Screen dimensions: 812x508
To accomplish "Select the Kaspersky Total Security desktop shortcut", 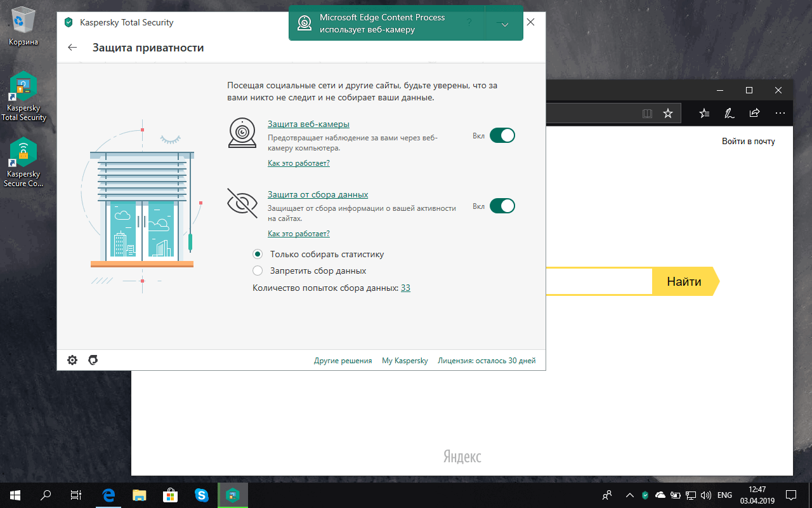I will (23, 97).
